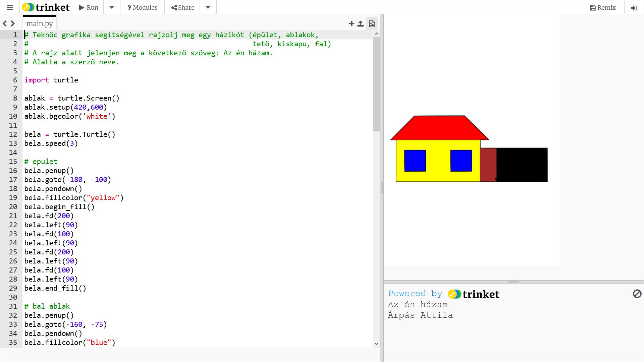This screenshot has height=362, width=644.
Task: Add a new file with plus icon
Action: pos(351,23)
